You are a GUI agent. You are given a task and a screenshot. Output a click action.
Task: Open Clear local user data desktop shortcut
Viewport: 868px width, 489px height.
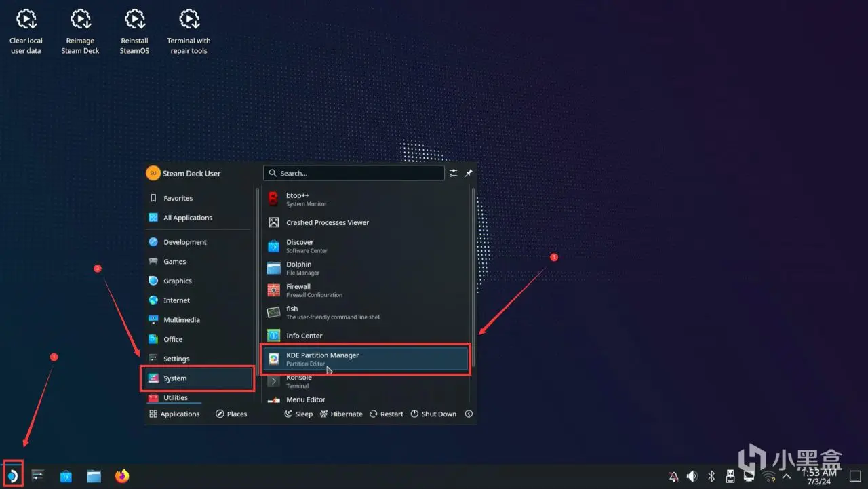pos(26,31)
